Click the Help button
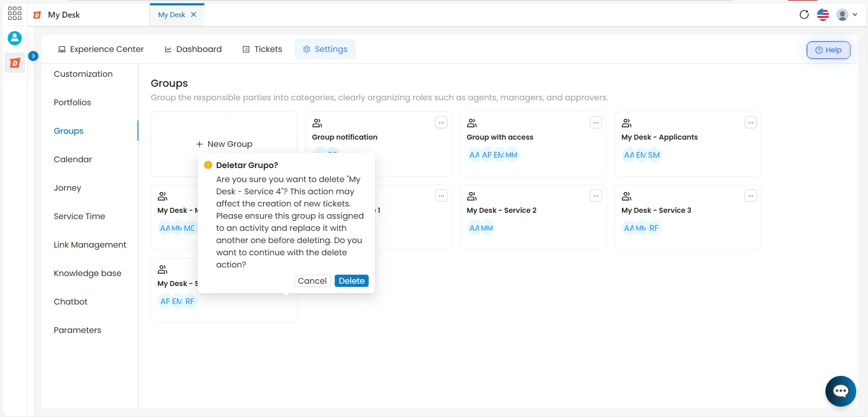868x417 pixels. (828, 50)
